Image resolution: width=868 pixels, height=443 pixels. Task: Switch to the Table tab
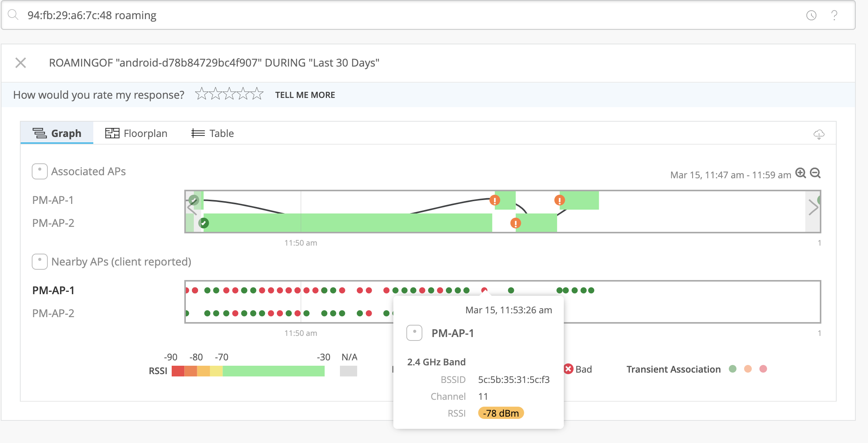click(x=213, y=133)
